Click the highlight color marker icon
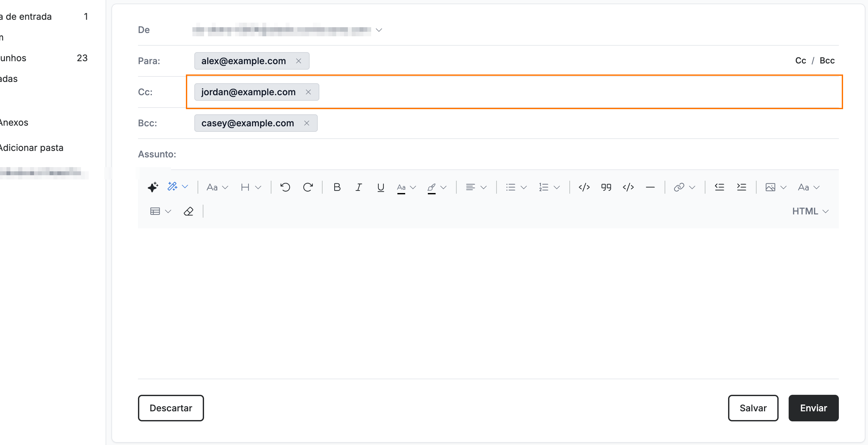Image resolution: width=868 pixels, height=445 pixels. (432, 188)
